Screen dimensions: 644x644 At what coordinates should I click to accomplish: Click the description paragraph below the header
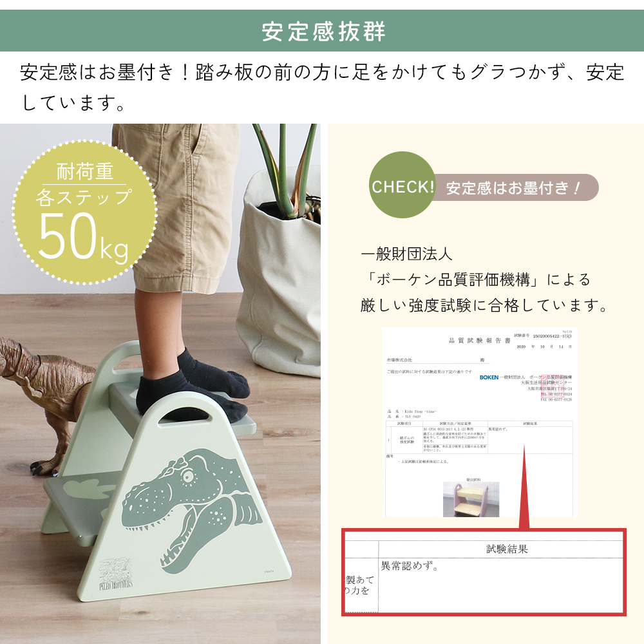322,87
